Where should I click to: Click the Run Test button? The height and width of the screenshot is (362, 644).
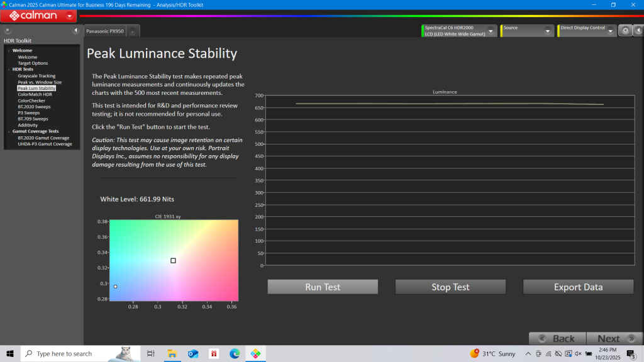point(323,287)
